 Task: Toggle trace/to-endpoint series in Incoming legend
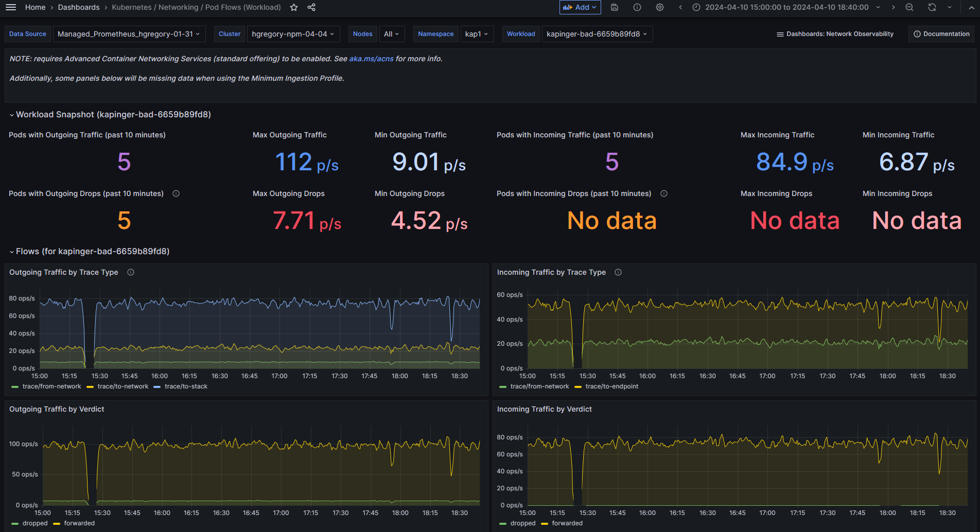point(611,386)
